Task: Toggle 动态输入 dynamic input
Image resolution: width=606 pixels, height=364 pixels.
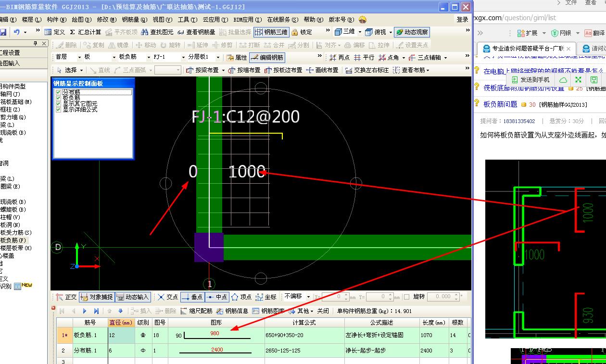Action: point(133,297)
